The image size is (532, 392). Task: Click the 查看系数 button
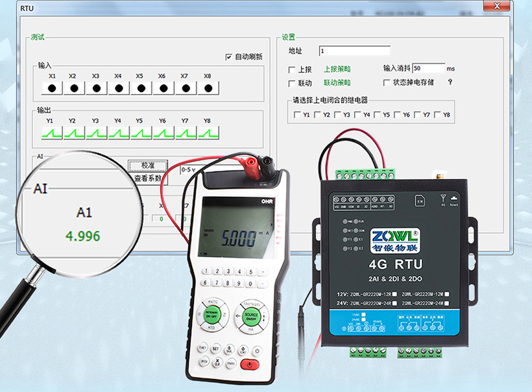[148, 178]
